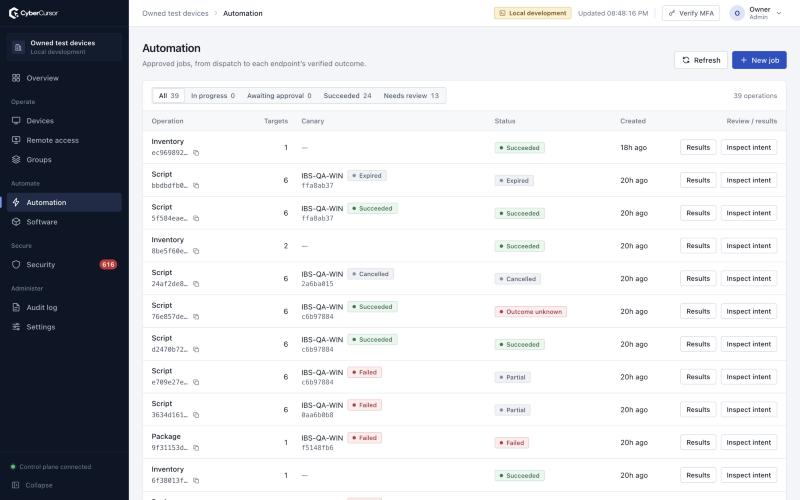Image resolution: width=800 pixels, height=500 pixels.
Task: Click the Canary column header
Action: [312, 121]
